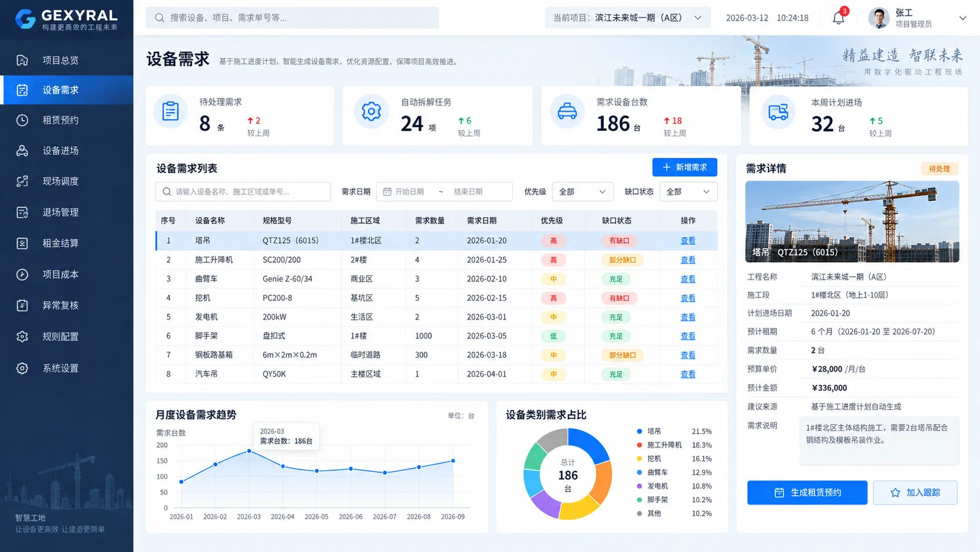Select the 挖机 PC200-8 table row
The image size is (980, 552).
437,298
